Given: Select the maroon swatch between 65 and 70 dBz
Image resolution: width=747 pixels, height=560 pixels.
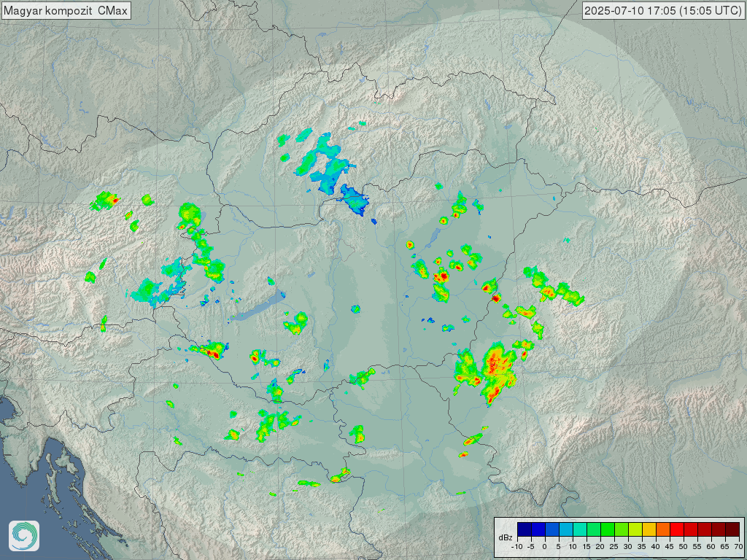Looking at the screenshot, I should [x=732, y=529].
